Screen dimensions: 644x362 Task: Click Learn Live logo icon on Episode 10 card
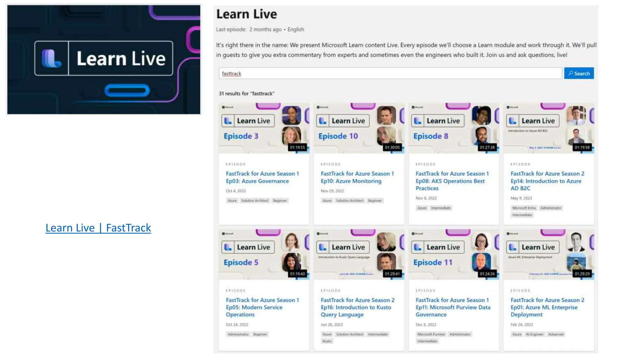pos(323,121)
